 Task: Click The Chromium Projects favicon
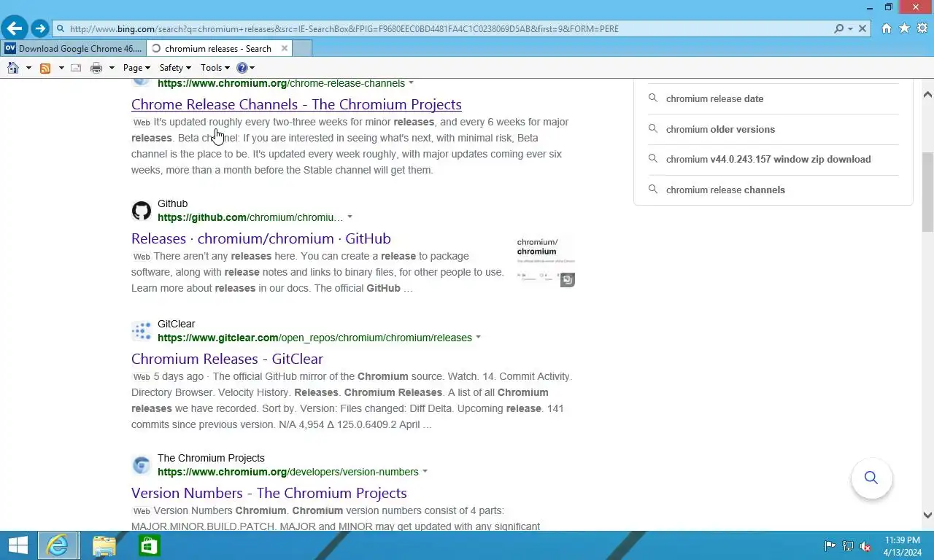pos(142,465)
